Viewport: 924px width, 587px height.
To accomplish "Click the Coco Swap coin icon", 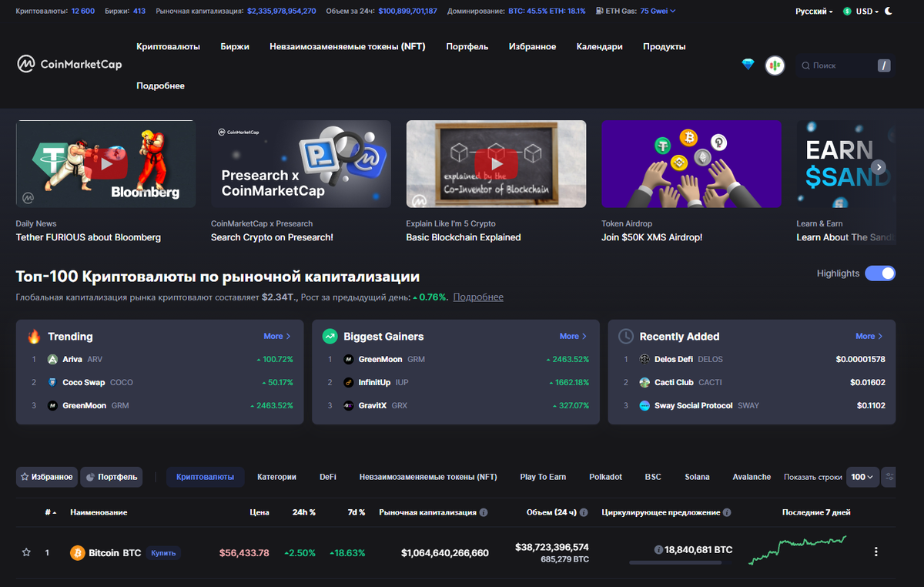I will point(52,382).
